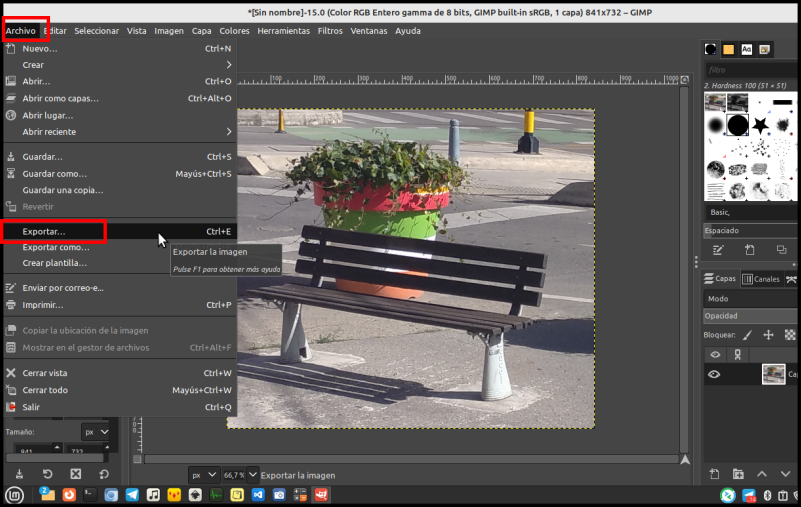
Task: Click the navigate image display corner icon
Action: (x=685, y=459)
